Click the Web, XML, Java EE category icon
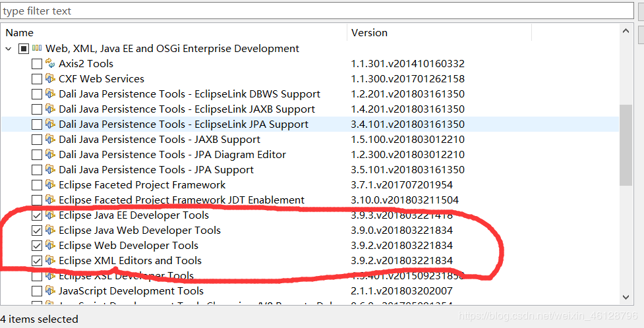The height and width of the screenshot is (328, 644). 37,48
